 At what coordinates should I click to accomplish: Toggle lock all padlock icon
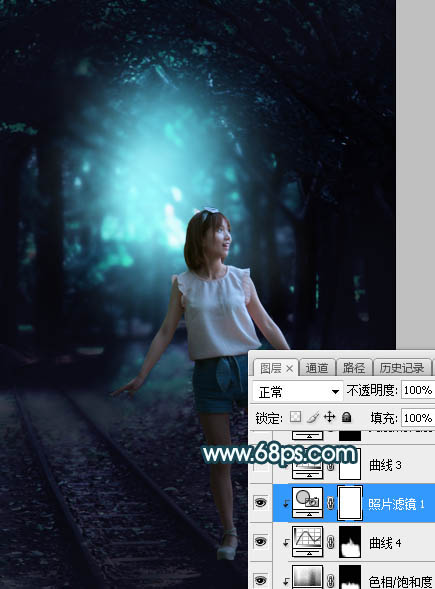tap(346, 417)
